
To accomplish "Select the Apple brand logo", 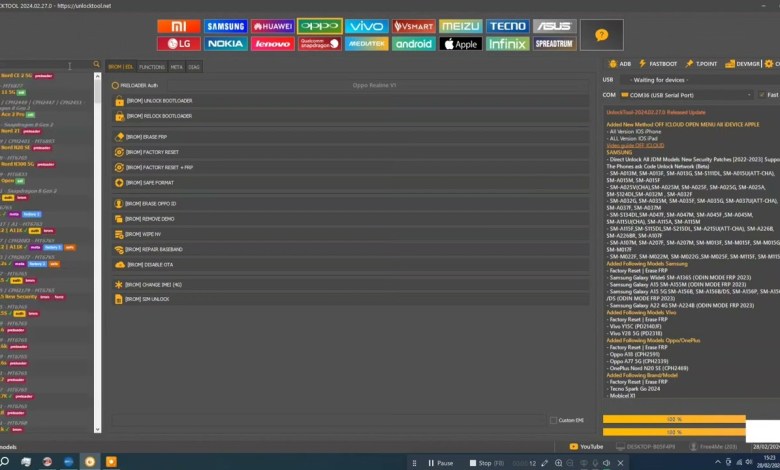I will tap(461, 44).
